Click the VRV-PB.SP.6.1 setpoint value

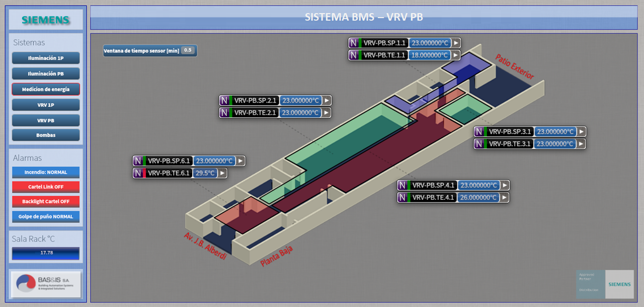coord(214,161)
